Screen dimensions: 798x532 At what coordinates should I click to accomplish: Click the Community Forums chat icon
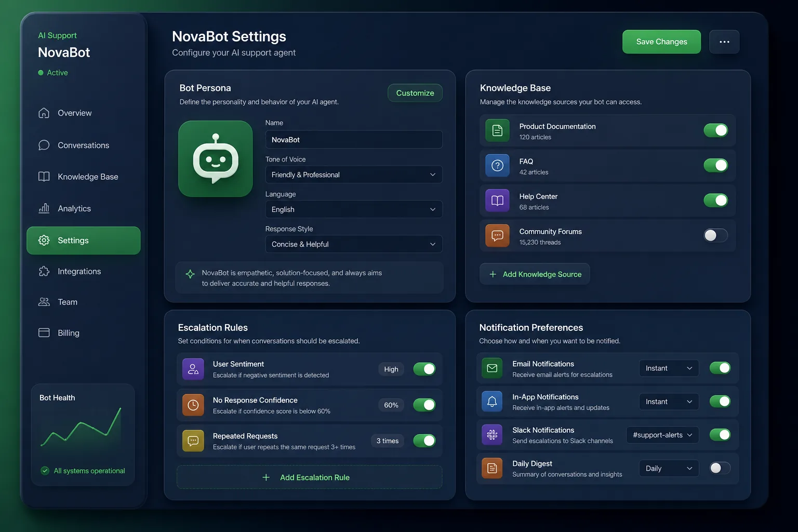pos(497,235)
